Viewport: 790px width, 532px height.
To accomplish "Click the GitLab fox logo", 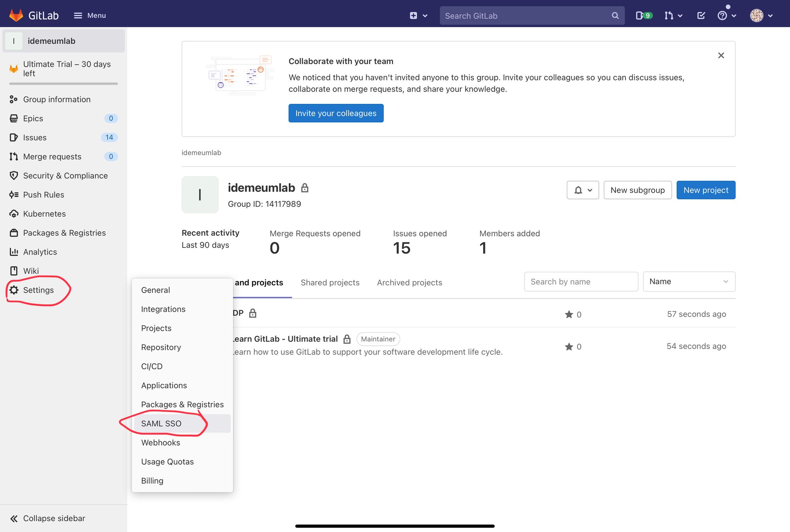I will point(16,15).
